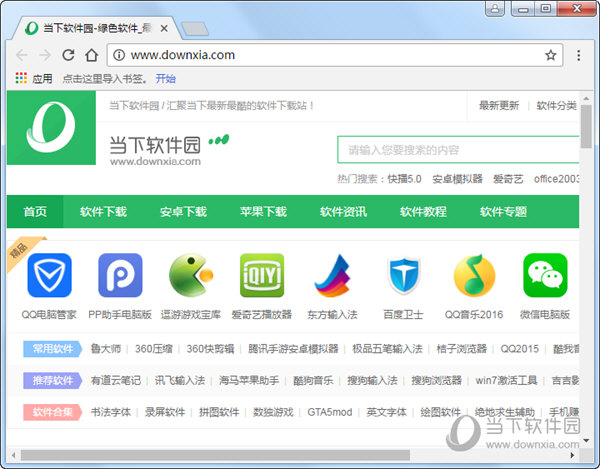Open 东方输入法 app icon
This screenshot has width=600, height=469.
point(333,276)
